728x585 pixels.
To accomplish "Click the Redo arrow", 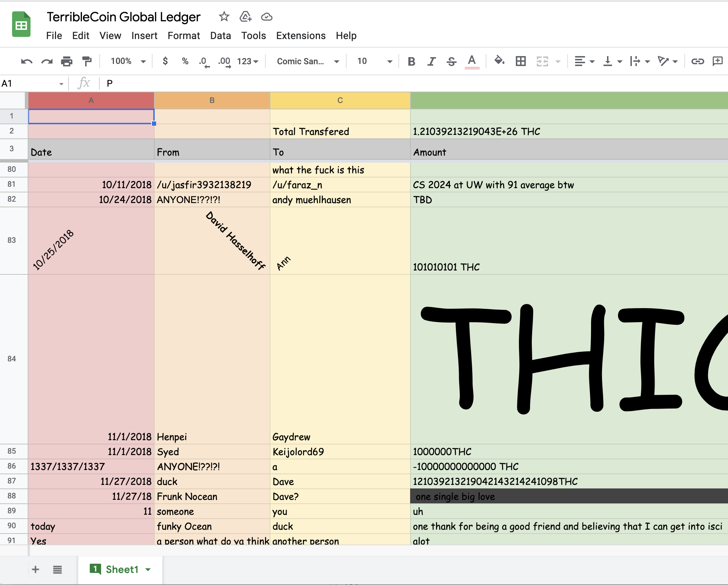I will pos(47,61).
